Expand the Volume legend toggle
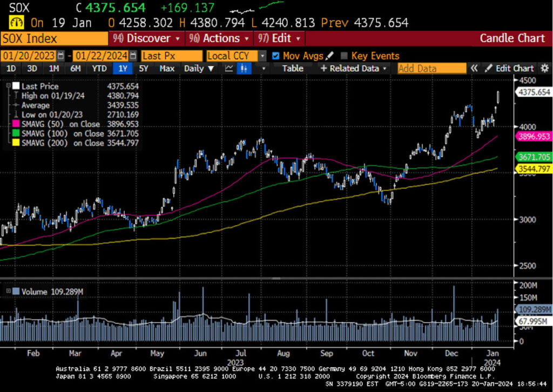 tap(8, 292)
